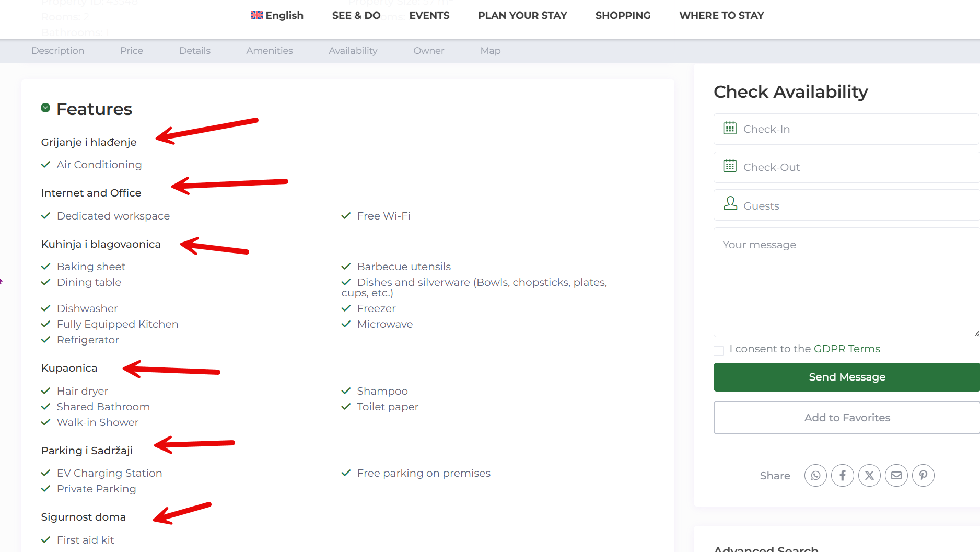
Task: Share listing by email icon
Action: pyautogui.click(x=896, y=476)
